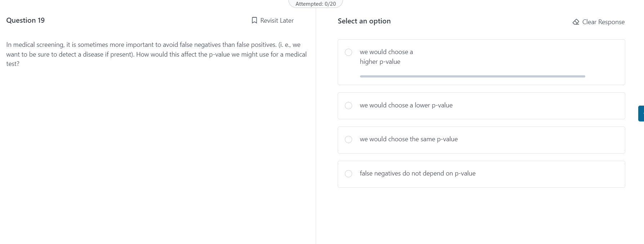Open the blue side panel tab on right edge
Image resolution: width=644 pixels, height=244 pixels.
click(x=641, y=113)
